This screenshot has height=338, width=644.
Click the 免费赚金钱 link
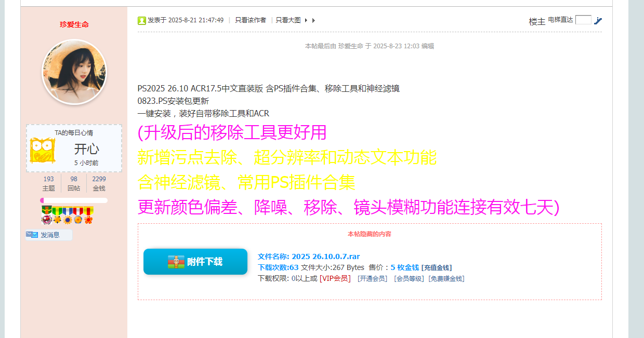click(446, 279)
